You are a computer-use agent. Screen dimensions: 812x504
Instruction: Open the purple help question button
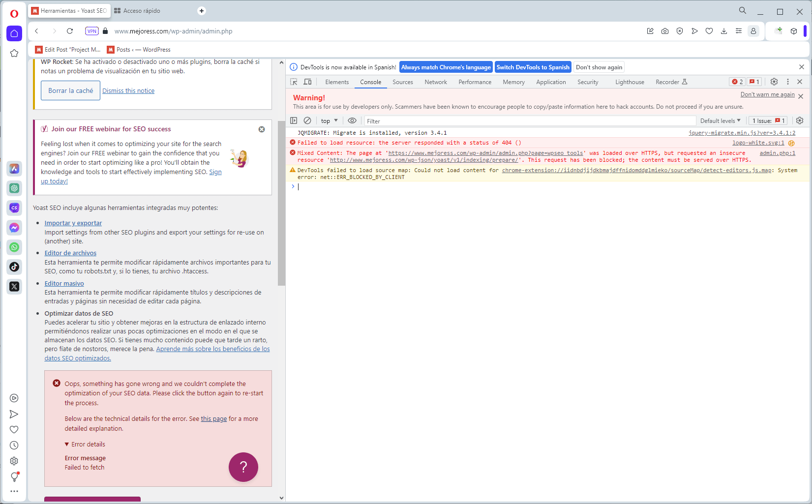243,467
